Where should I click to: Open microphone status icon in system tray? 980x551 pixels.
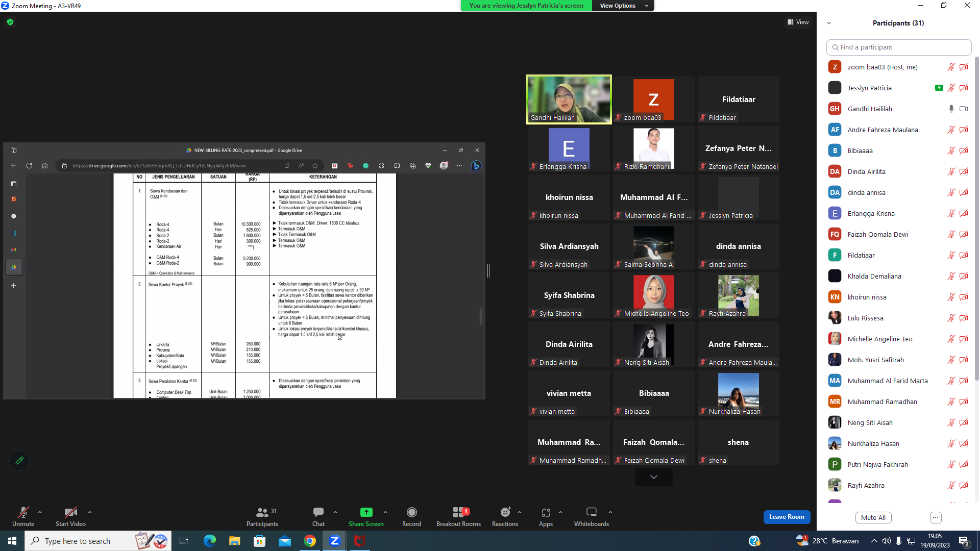(898, 541)
